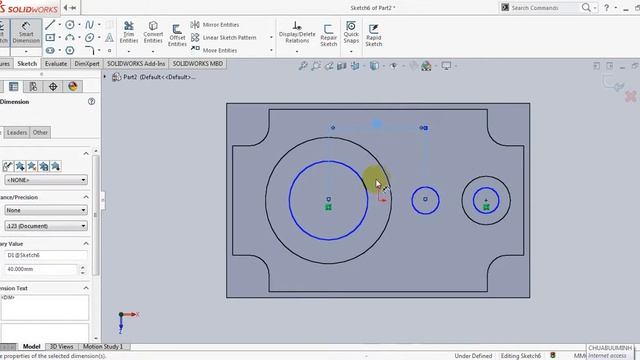Expand Linear Sketch Pattern dropdown arrow
Screen dimensions: 640x360
tap(271, 38)
